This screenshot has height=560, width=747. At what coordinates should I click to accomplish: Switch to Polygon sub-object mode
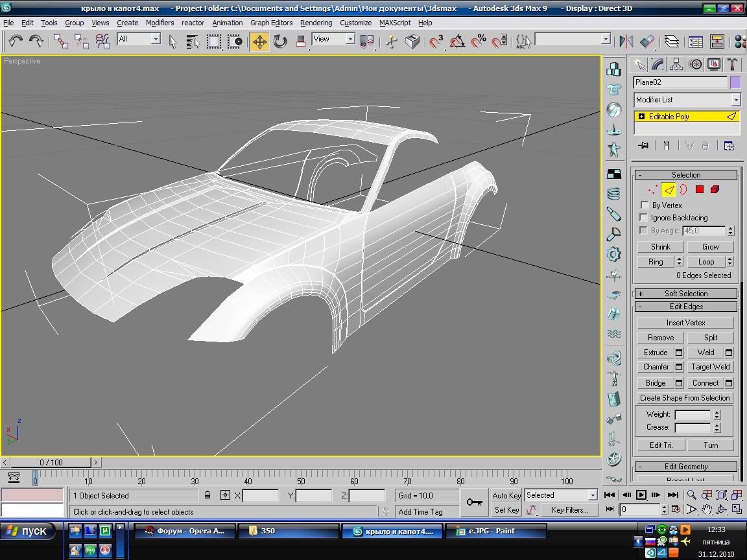click(699, 190)
